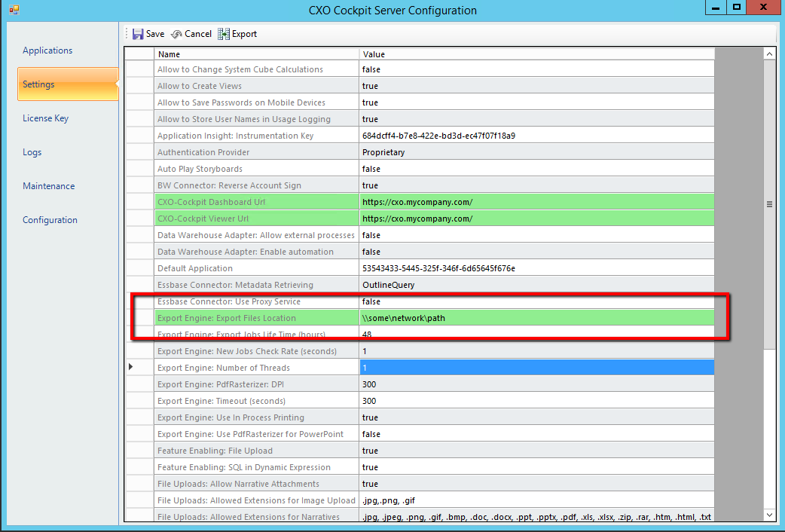Click the OutlineQuery value cell

[x=536, y=285]
